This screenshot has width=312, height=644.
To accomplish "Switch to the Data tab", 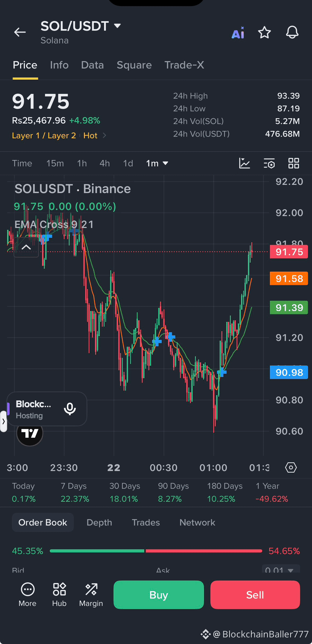I will tap(92, 65).
